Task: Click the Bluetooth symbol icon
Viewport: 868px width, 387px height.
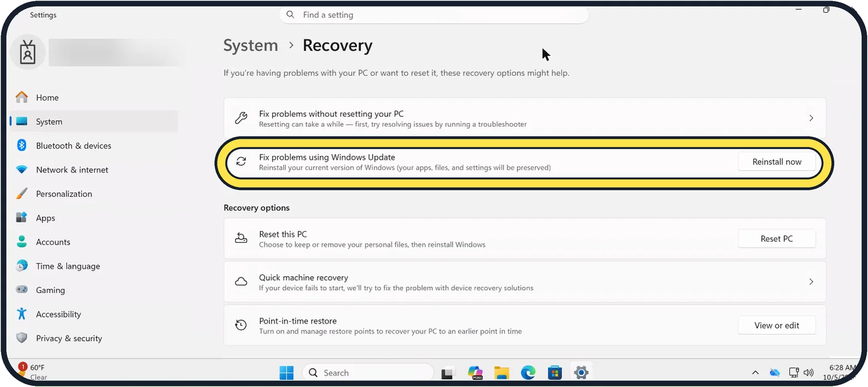Action: 22,145
